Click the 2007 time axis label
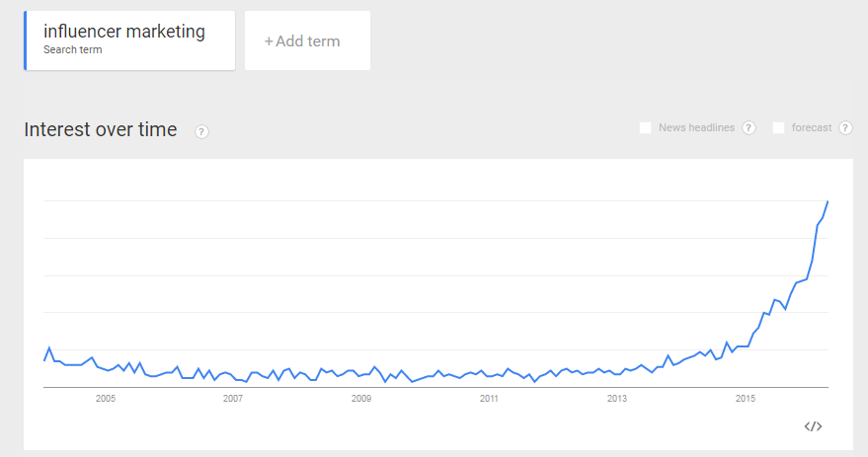The image size is (868, 457). coord(233,399)
